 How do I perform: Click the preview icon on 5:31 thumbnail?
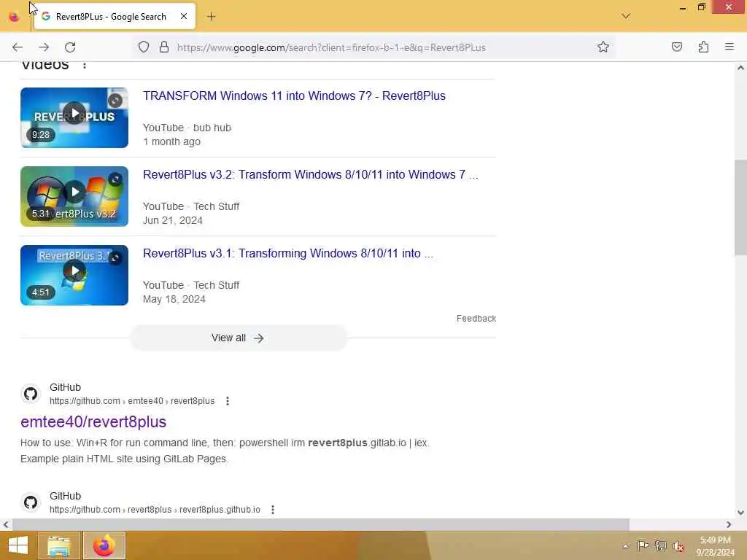[x=115, y=179]
